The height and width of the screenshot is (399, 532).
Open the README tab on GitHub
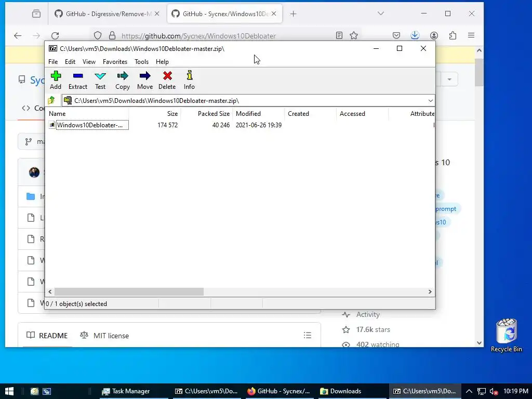pos(47,336)
